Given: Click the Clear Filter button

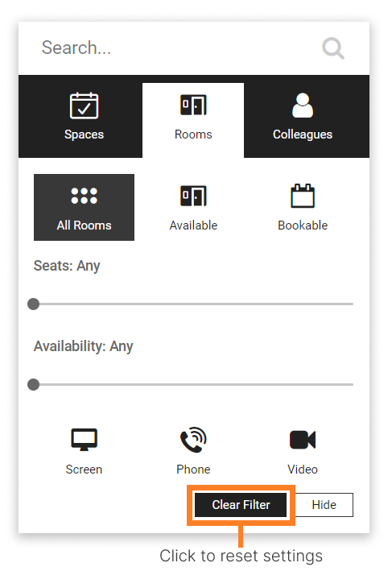Looking at the screenshot, I should point(241,505).
